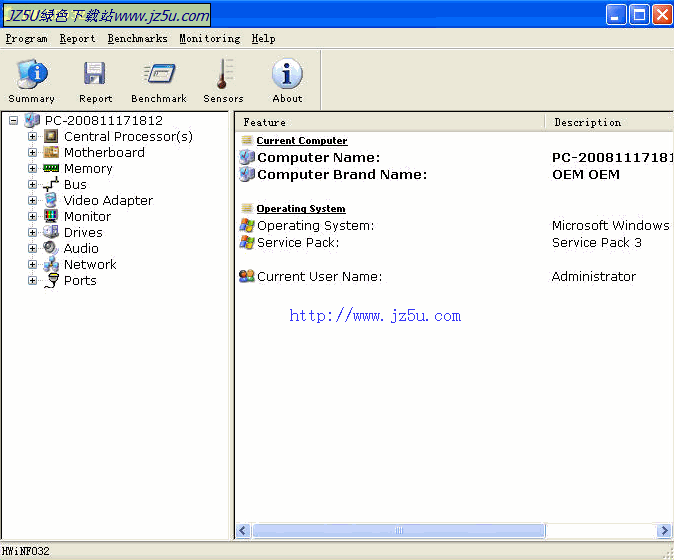This screenshot has width=674, height=560.
Task: Click the HWiNFO32 status bar text
Action: [x=25, y=551]
